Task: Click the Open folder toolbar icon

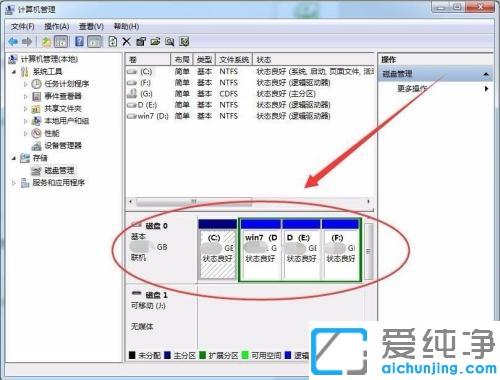Action: tap(155, 42)
